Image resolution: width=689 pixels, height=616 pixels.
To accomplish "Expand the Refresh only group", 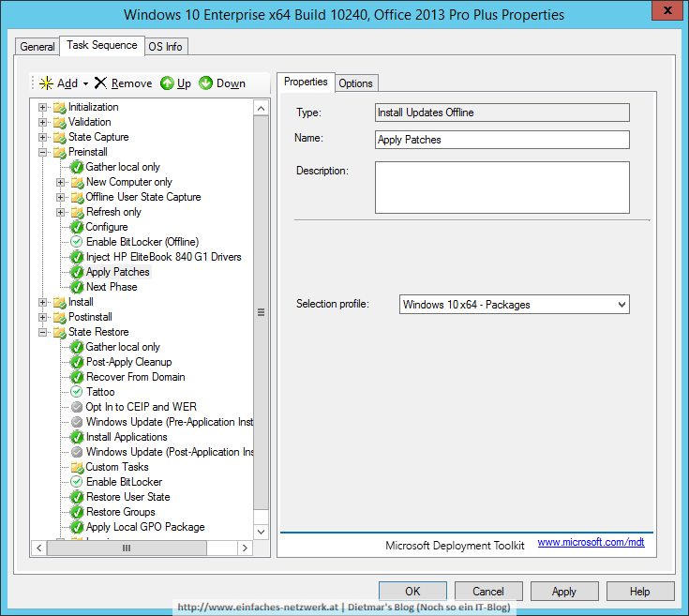I will (x=60, y=212).
